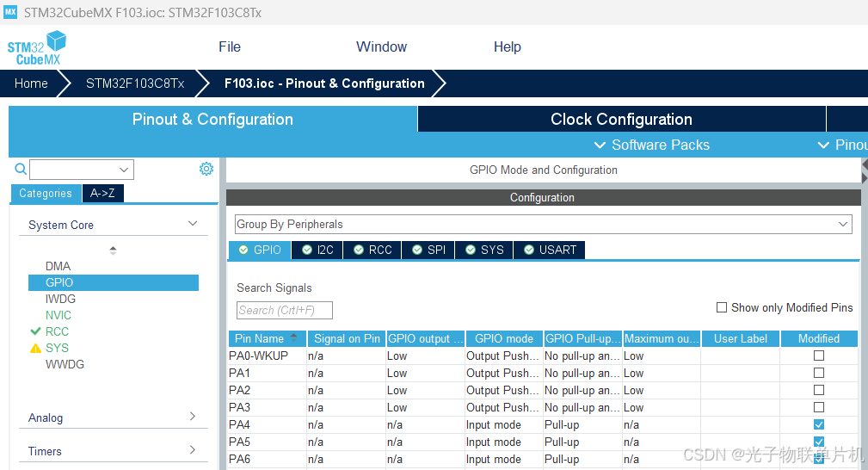Toggle the Modified checkbox for PA4
The width and height of the screenshot is (868, 470).
click(x=819, y=424)
